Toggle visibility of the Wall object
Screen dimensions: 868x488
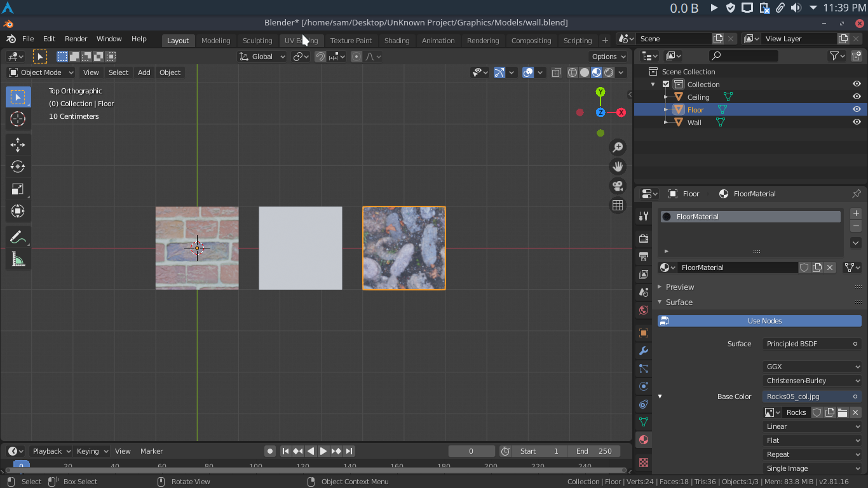[857, 122]
